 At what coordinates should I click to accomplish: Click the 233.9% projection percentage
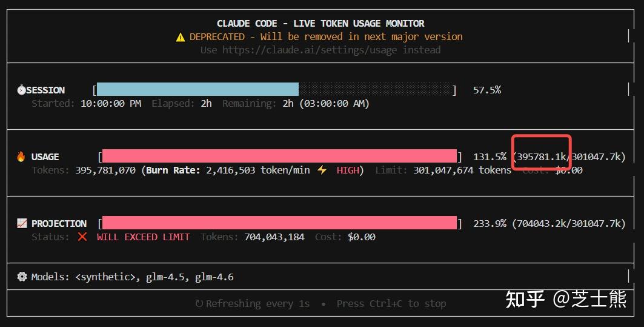click(x=490, y=224)
